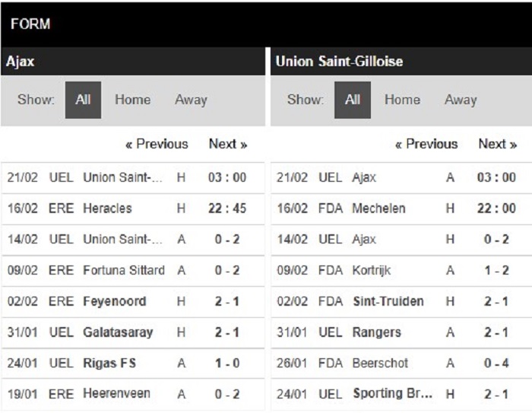Open Fortuna Sittard match result
532x413 pixels.
133,271
